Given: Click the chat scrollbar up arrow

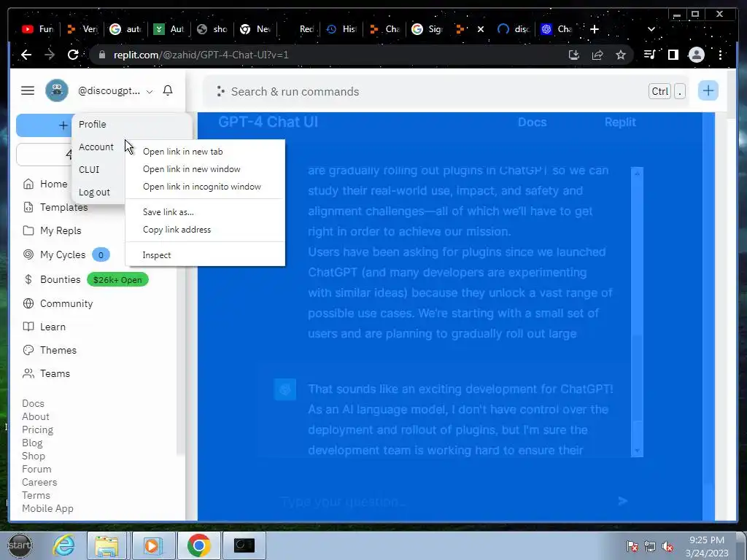Looking at the screenshot, I should tap(637, 172).
